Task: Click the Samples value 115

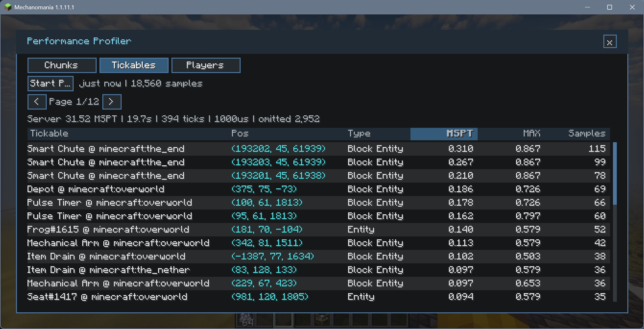Action: click(x=597, y=149)
